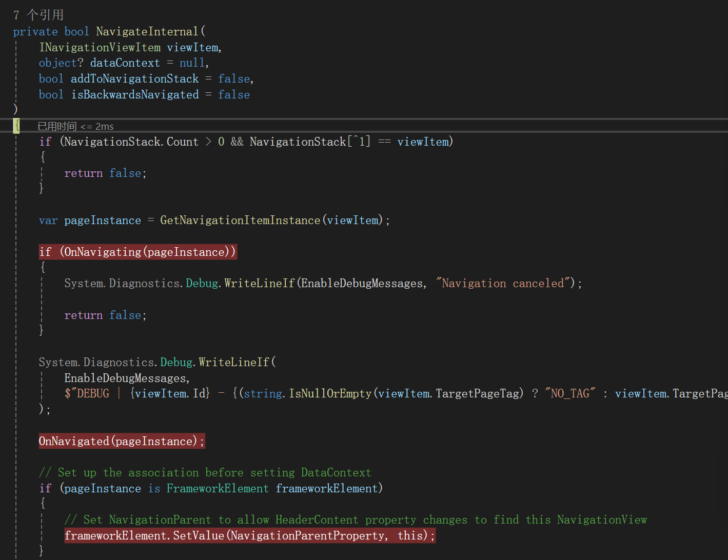The width and height of the screenshot is (728, 560).
Task: Click the WriteLineIf( call ending with open parenthesis
Action: 238,363
